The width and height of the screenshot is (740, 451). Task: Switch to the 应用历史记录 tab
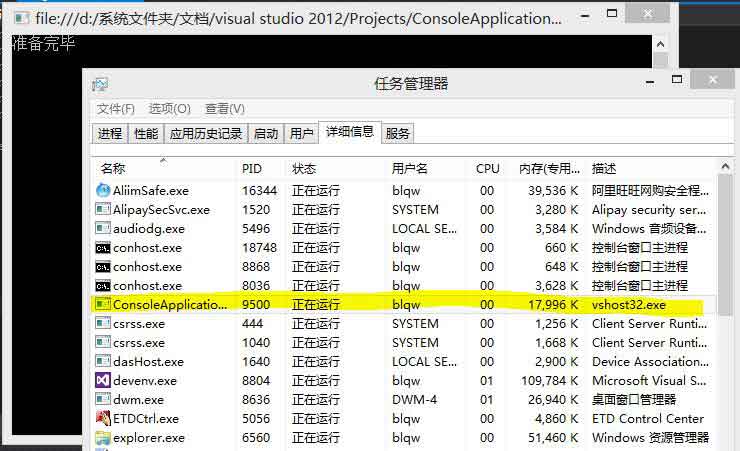pos(206,134)
